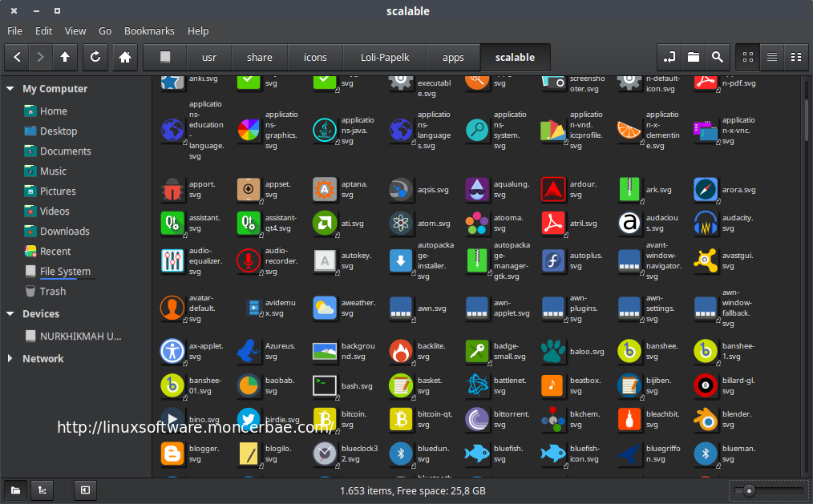
Task: Navigate to usr in the path bar
Action: coord(208,57)
